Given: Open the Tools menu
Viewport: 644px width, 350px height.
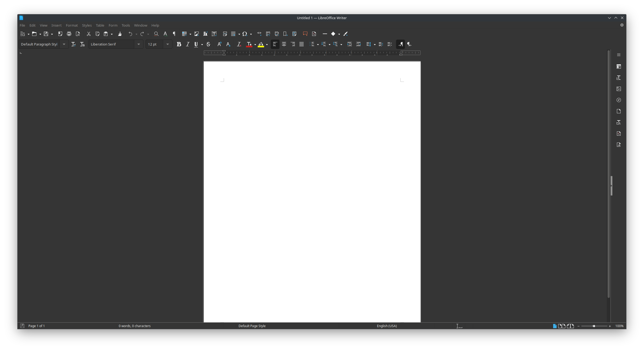Looking at the screenshot, I should [126, 25].
